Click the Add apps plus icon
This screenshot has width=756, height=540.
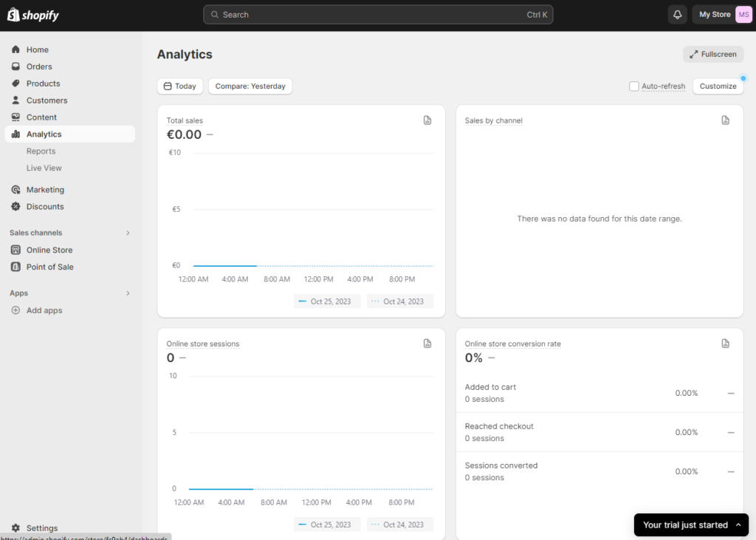(16, 310)
